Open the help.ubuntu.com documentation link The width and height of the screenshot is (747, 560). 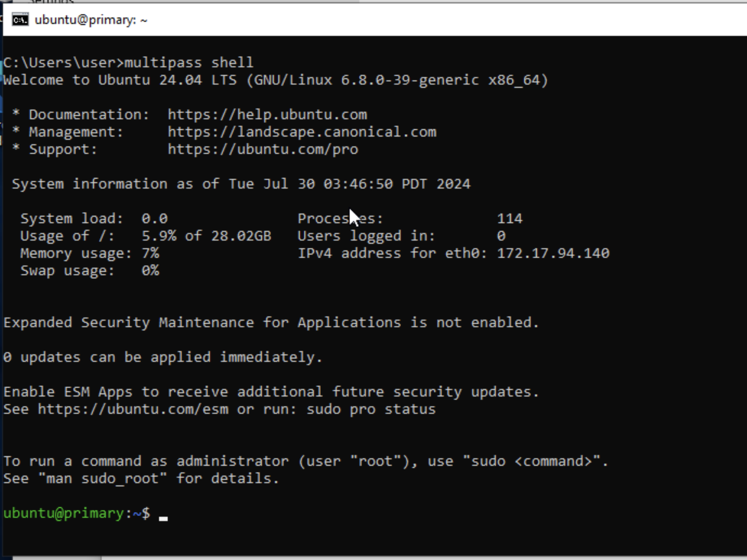pos(267,115)
